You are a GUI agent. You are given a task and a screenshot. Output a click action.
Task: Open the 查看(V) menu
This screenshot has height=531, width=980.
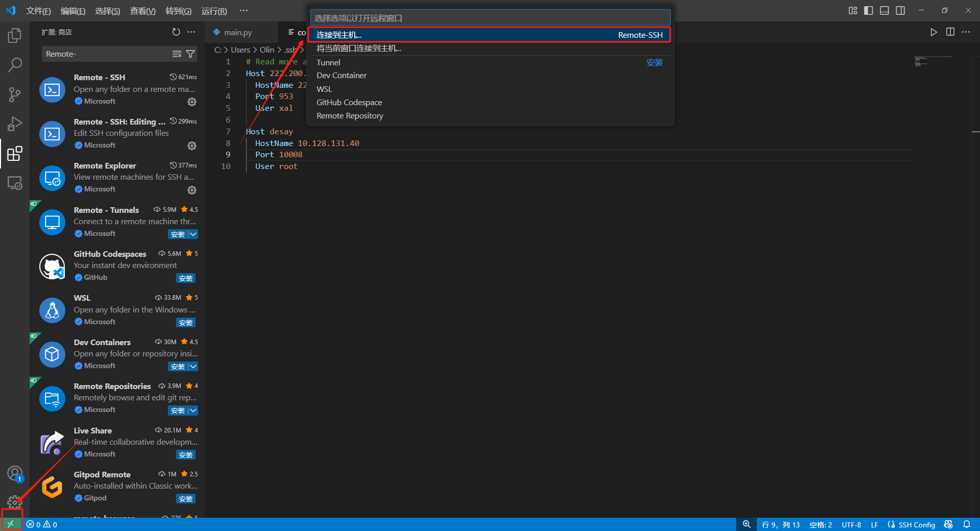pos(143,11)
